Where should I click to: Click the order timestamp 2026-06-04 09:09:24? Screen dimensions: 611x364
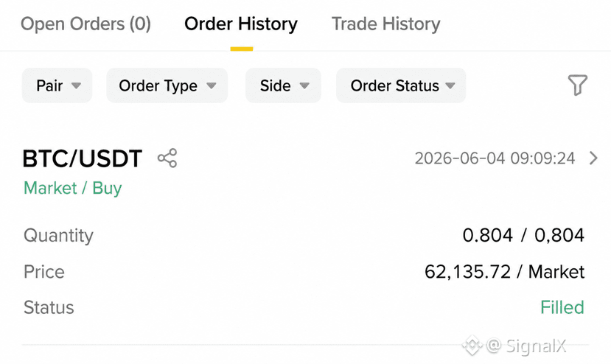pos(495,158)
